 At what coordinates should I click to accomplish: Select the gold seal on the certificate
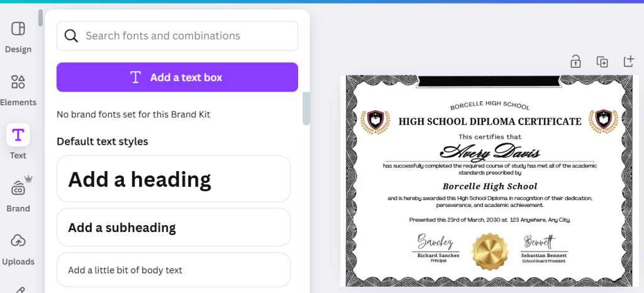click(x=489, y=252)
